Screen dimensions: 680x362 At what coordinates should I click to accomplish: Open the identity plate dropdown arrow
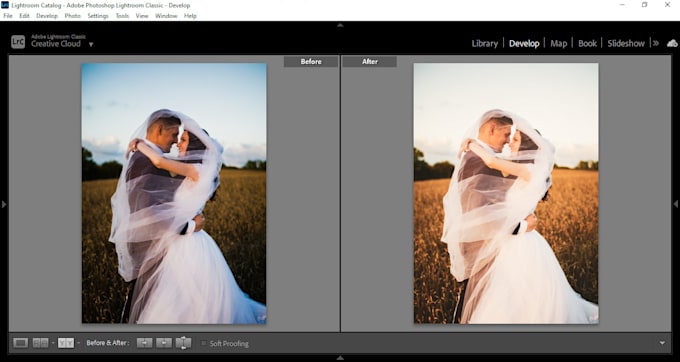[91, 44]
